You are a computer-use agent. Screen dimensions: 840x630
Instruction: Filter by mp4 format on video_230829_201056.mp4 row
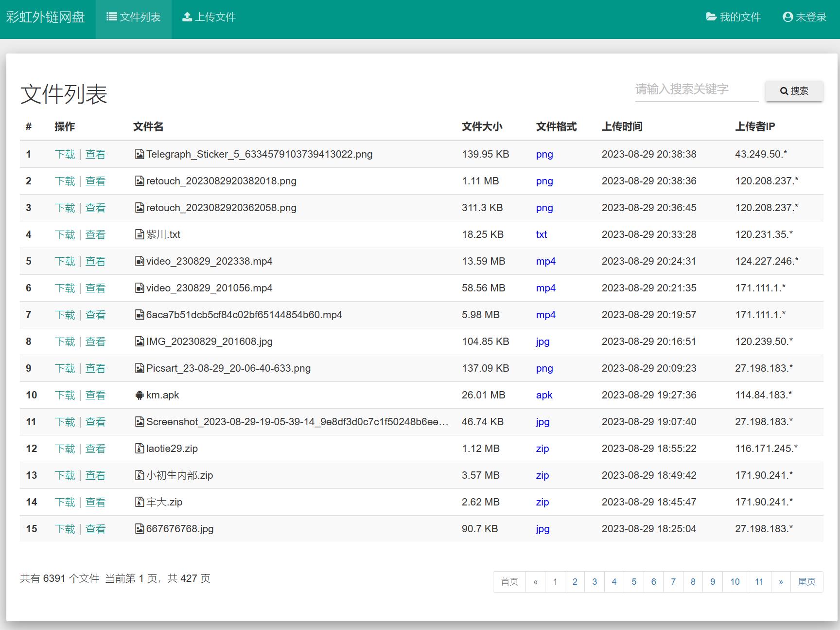545,288
